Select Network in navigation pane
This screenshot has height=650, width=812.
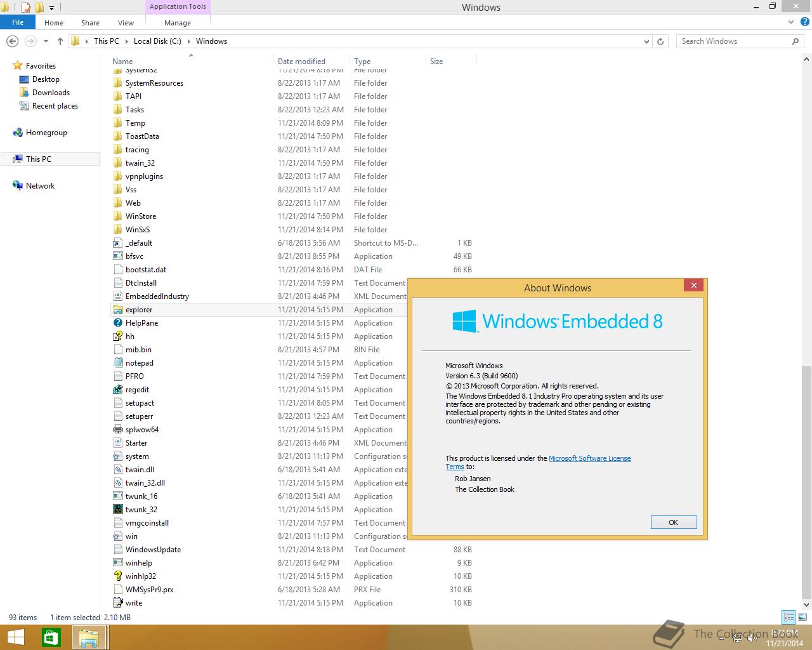[40, 186]
